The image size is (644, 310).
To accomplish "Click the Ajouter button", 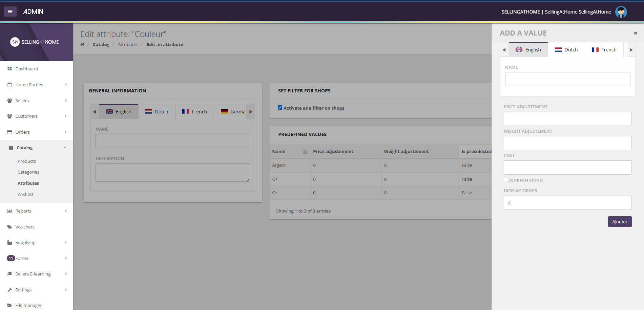I will [619, 222].
